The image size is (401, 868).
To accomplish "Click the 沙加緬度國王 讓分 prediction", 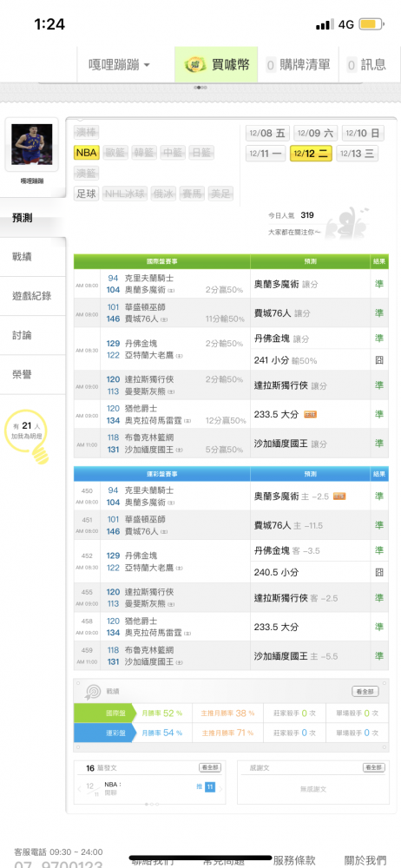I will pyautogui.click(x=290, y=444).
